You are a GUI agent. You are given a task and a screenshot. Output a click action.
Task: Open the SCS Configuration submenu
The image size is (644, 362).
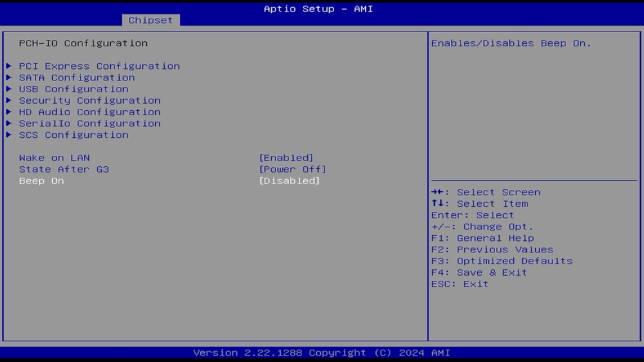(73, 135)
